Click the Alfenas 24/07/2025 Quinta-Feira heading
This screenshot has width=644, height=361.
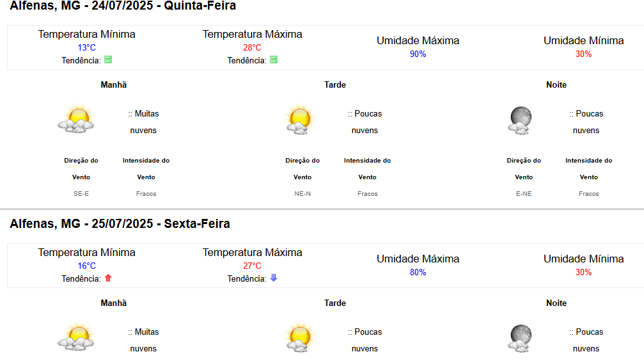pyautogui.click(x=123, y=6)
